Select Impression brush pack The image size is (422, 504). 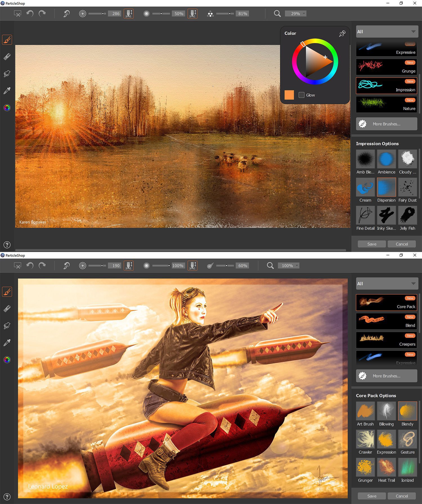[386, 86]
